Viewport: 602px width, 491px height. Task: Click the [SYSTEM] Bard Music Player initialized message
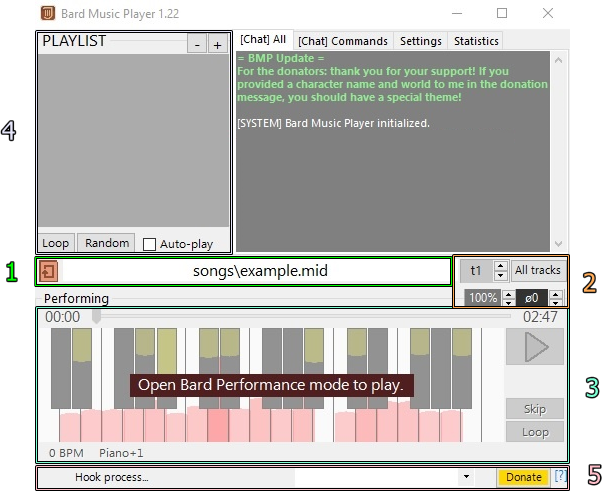pyautogui.click(x=333, y=123)
